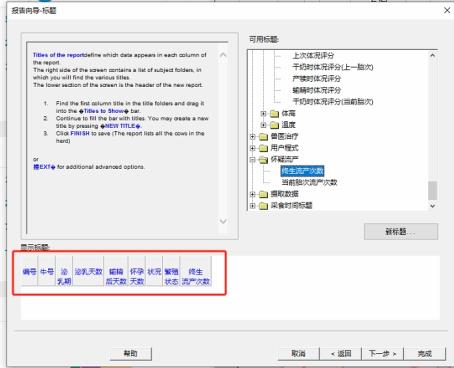
Task: Click the 新标题 button
Action: [401, 231]
